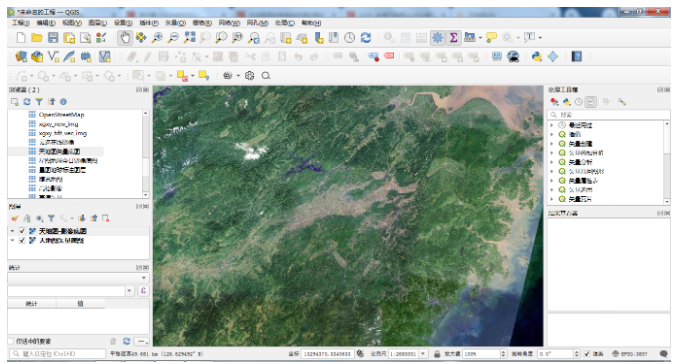Open the 设置 Settings menu
676x364 pixels.
click(x=123, y=23)
